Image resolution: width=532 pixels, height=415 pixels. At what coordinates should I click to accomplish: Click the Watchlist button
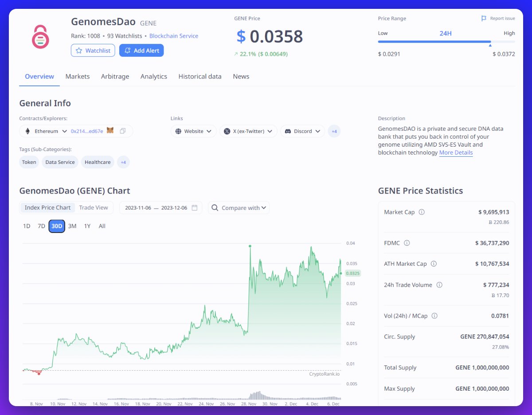[93, 50]
